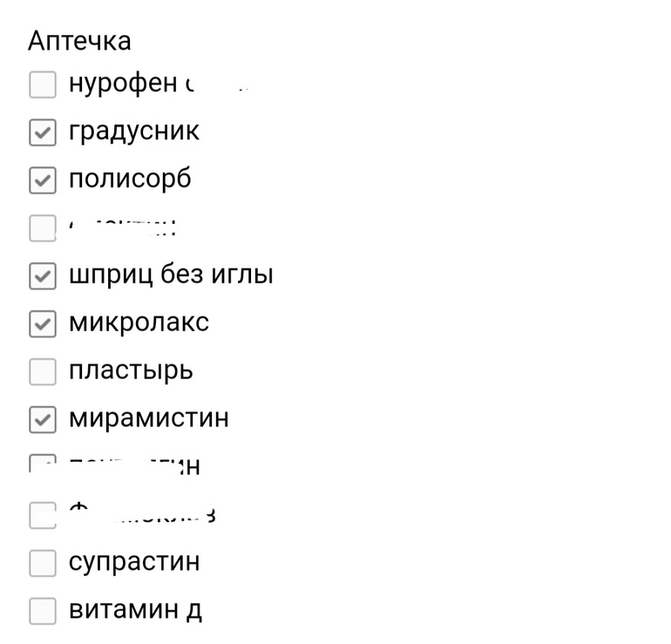The height and width of the screenshot is (644, 671).
Task: Check the box directly above супрастин
Action: click(x=43, y=516)
